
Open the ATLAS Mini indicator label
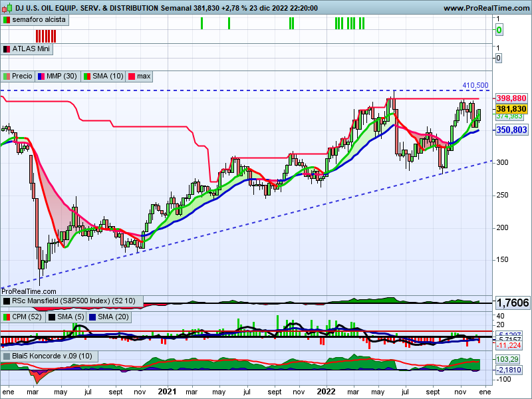click(x=31, y=49)
